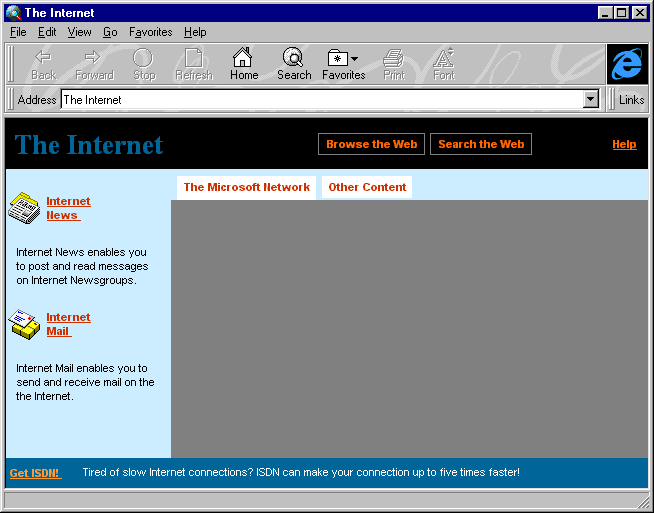Click the ISDN faster connection banner text
The width and height of the screenshot is (654, 513).
(301, 472)
